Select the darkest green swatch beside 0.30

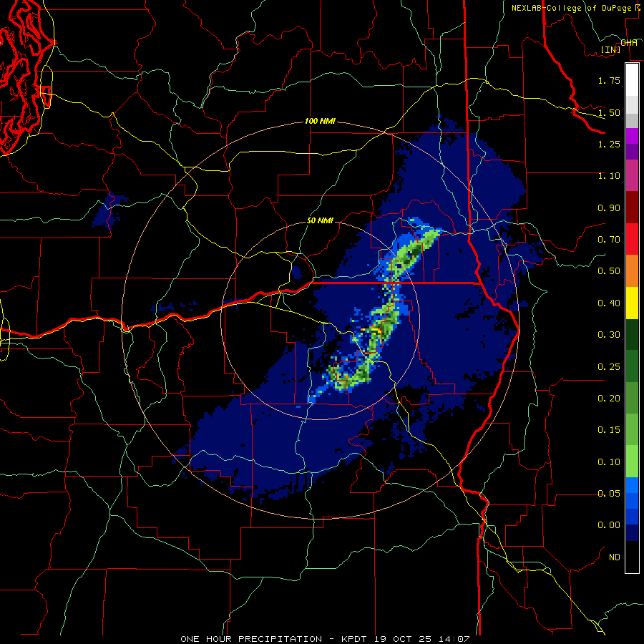[632, 335]
